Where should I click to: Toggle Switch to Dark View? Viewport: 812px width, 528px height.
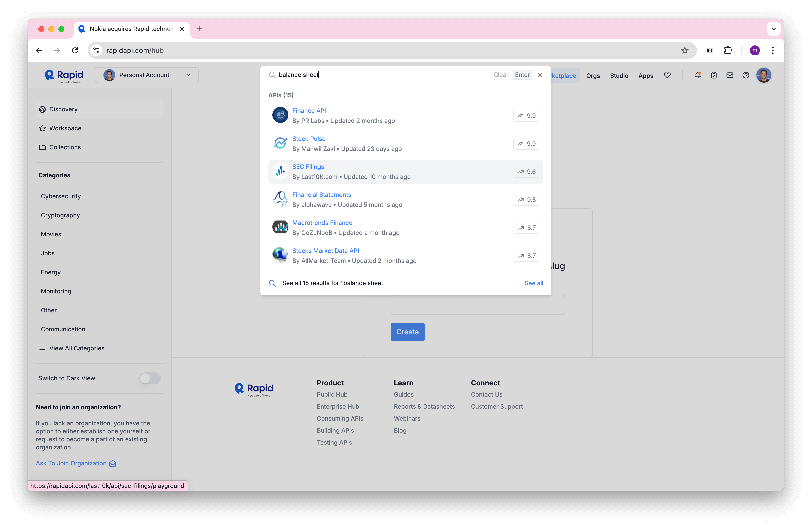(x=150, y=378)
